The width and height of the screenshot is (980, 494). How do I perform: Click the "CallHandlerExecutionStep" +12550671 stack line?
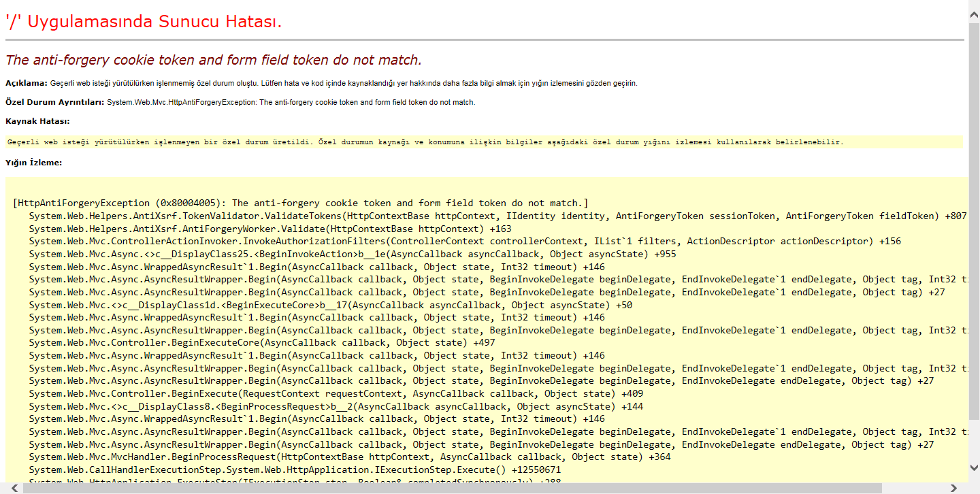click(x=295, y=470)
